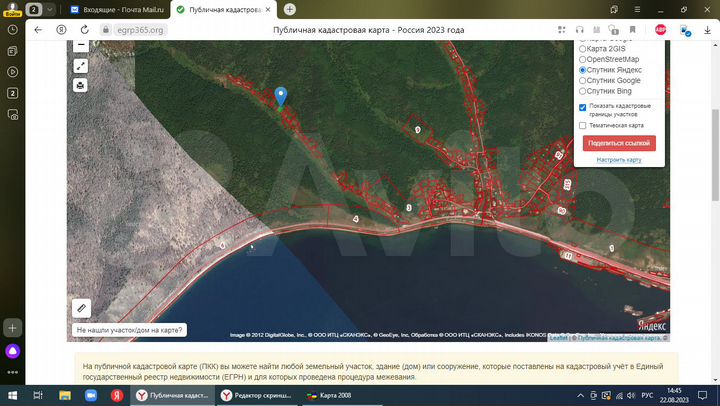This screenshot has height=406, width=720.
Task: Click the Не нашли участок/дом на карте prompt
Action: click(x=129, y=329)
